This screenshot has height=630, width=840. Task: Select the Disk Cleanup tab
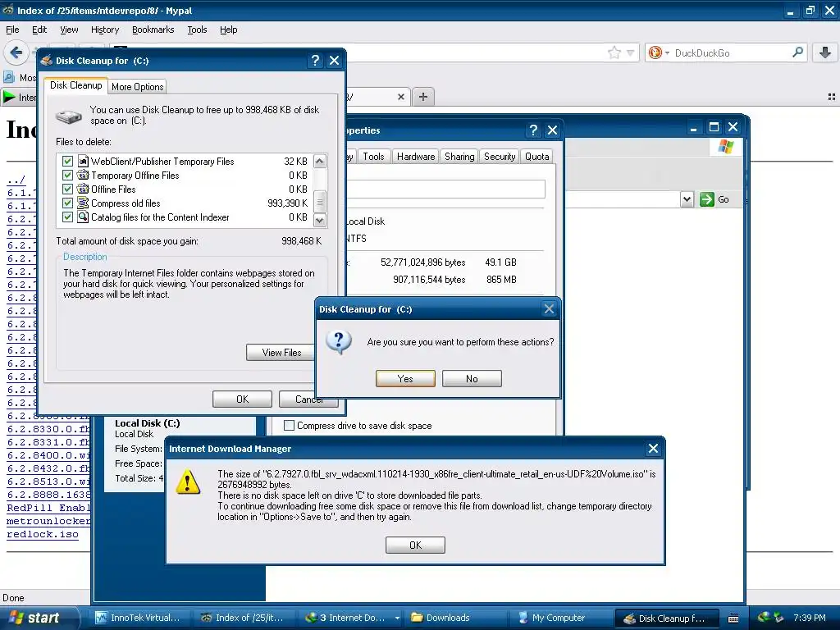pos(76,85)
